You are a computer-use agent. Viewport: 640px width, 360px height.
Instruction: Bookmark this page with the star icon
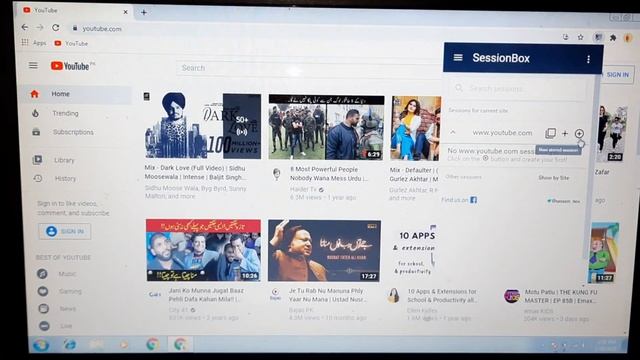pos(580,37)
